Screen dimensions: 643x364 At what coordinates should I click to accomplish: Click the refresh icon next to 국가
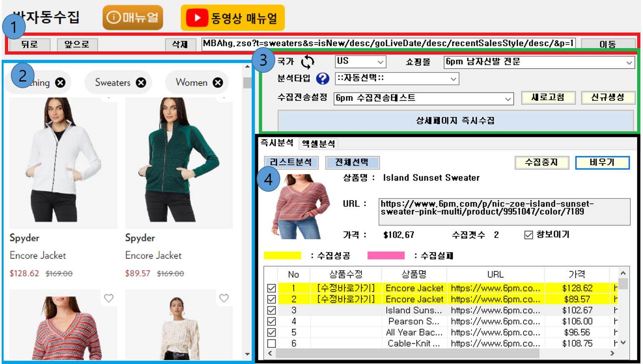click(x=307, y=62)
